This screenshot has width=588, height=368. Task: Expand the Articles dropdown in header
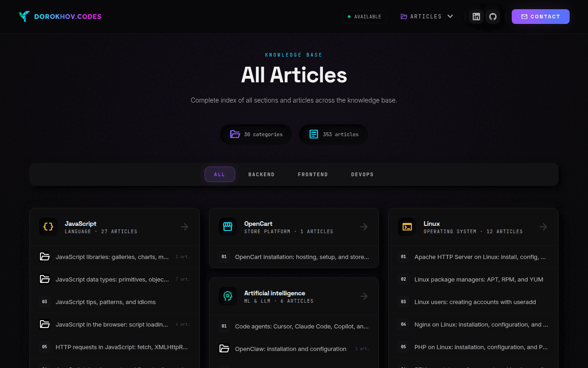pyautogui.click(x=427, y=17)
